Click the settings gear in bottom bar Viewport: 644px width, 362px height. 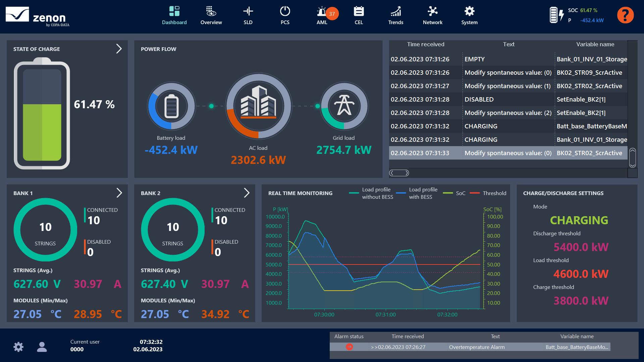[x=18, y=347]
